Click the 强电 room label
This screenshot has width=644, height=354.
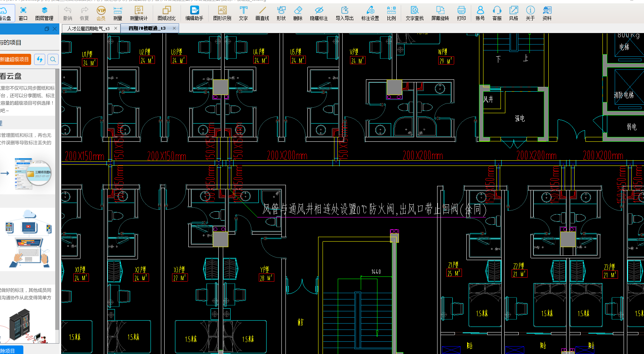point(520,118)
